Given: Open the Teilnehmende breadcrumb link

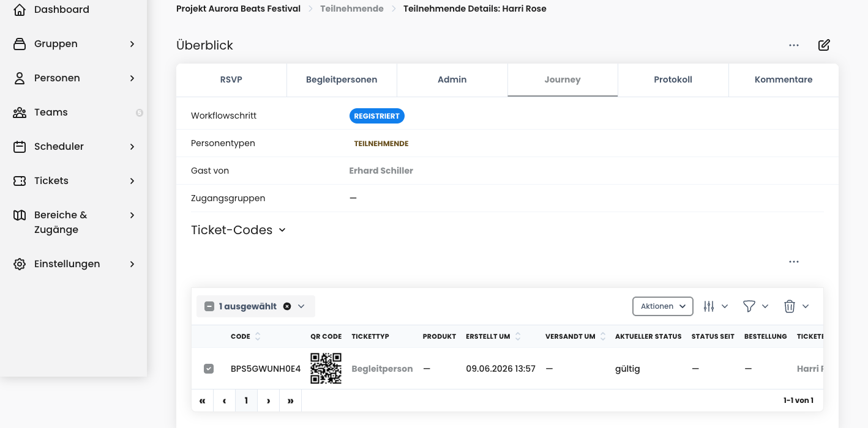Looking at the screenshot, I should [352, 9].
